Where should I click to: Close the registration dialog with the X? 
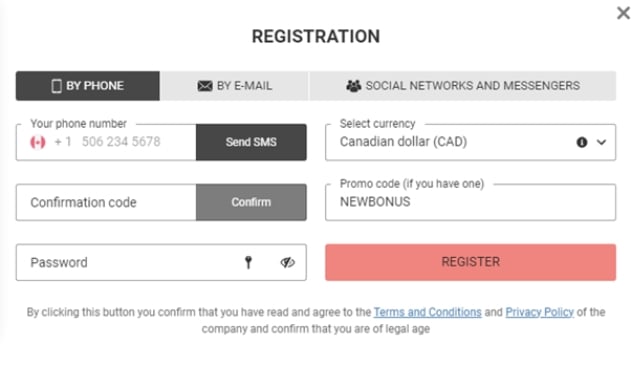click(623, 13)
